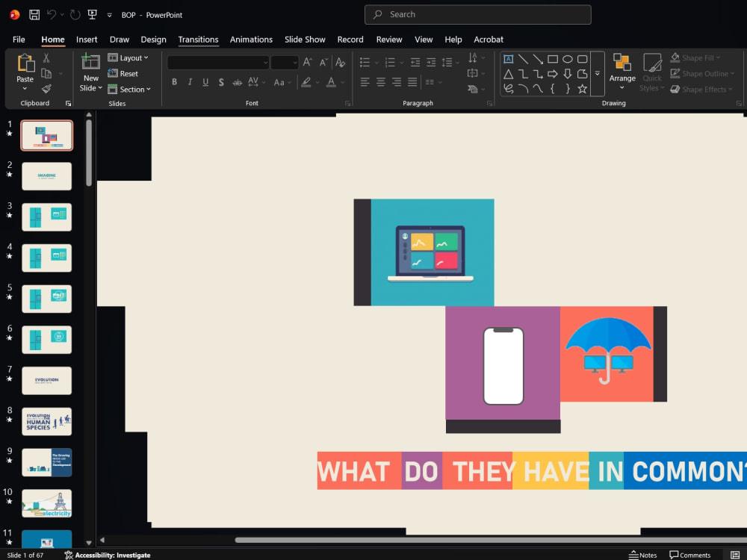Viewport: 747px width, 560px height.
Task: Open the font size combo box
Action: point(285,63)
